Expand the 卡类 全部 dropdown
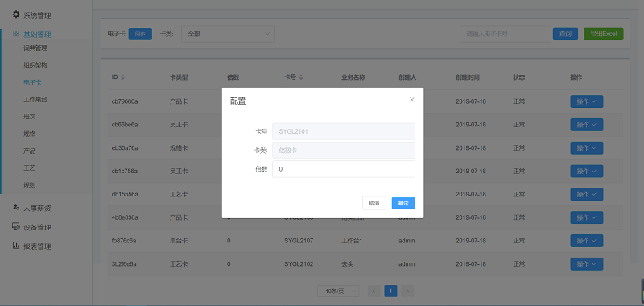Screen dimensions: 644x306 tap(228, 34)
